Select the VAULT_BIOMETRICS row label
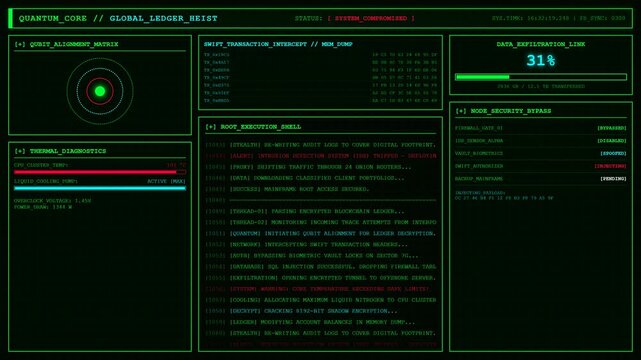This screenshot has height=360, width=641. pos(479,153)
